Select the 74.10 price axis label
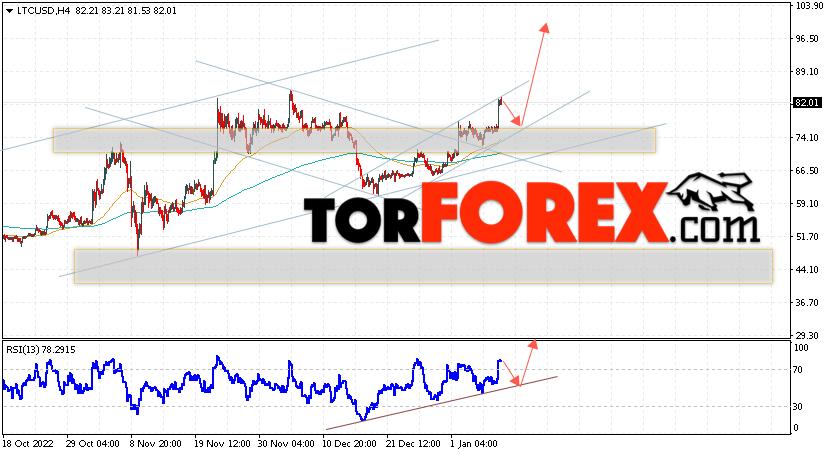Screen dimensions: 830x455 click(x=807, y=138)
